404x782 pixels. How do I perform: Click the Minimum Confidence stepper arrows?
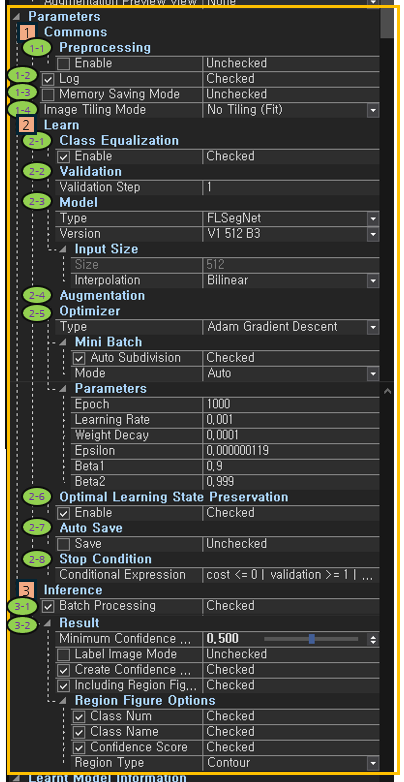pos(373,639)
